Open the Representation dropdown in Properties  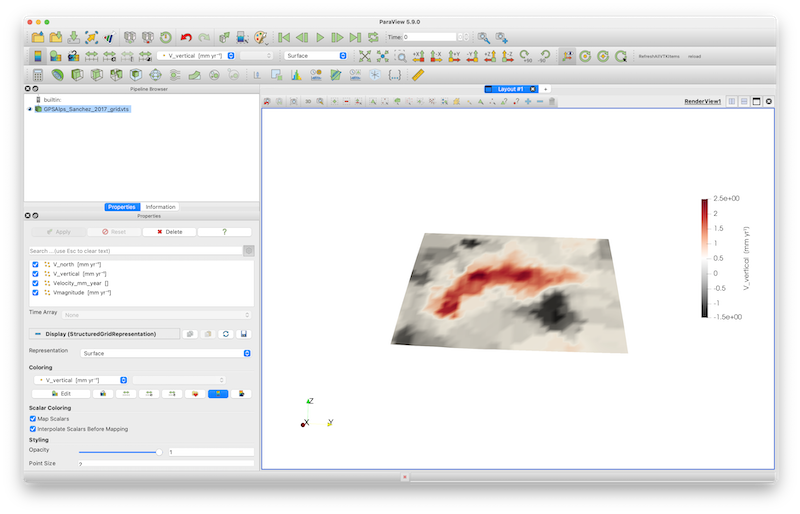166,353
